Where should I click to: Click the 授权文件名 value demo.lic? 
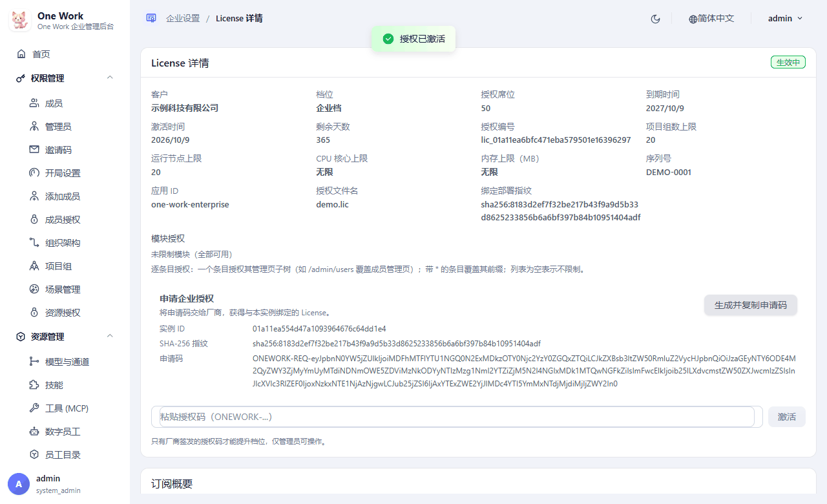332,205
